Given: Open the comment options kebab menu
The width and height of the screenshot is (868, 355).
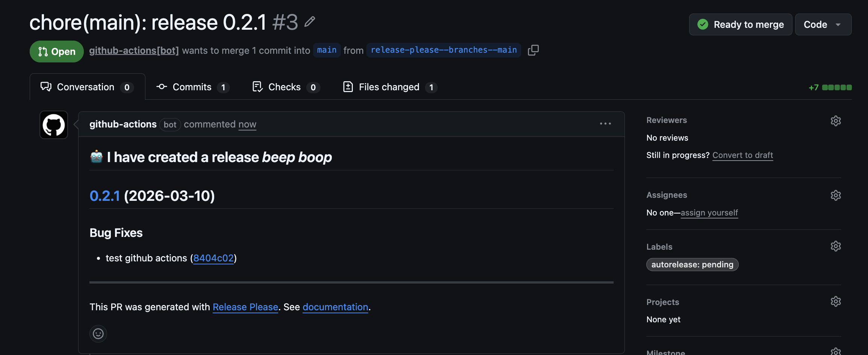Looking at the screenshot, I should 605,124.
